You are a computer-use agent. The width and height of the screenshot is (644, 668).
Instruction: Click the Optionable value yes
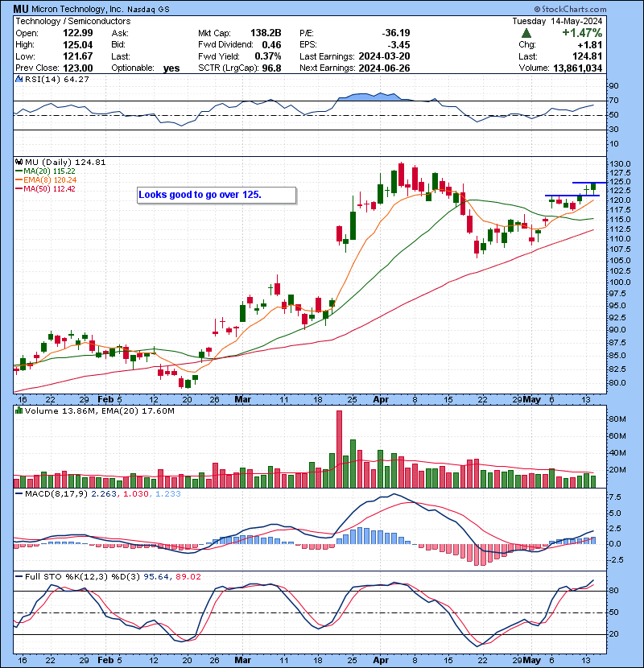(171, 68)
